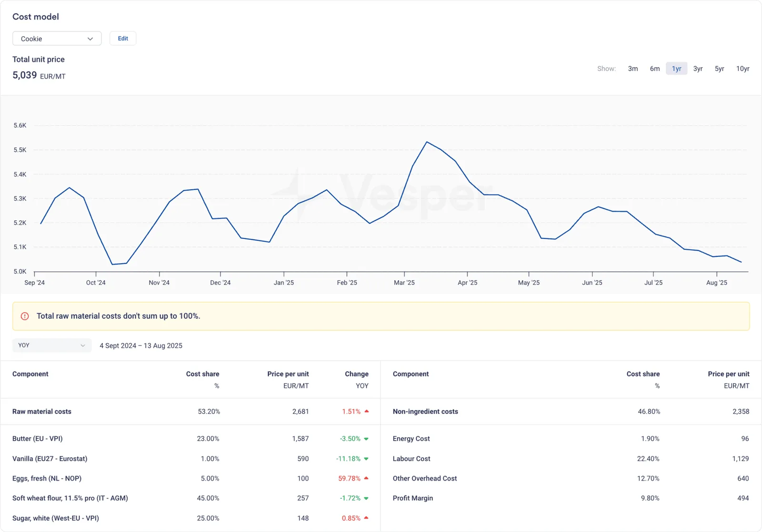Expand the YOY selector chevron
Viewport: 762px width, 532px height.
(83, 345)
